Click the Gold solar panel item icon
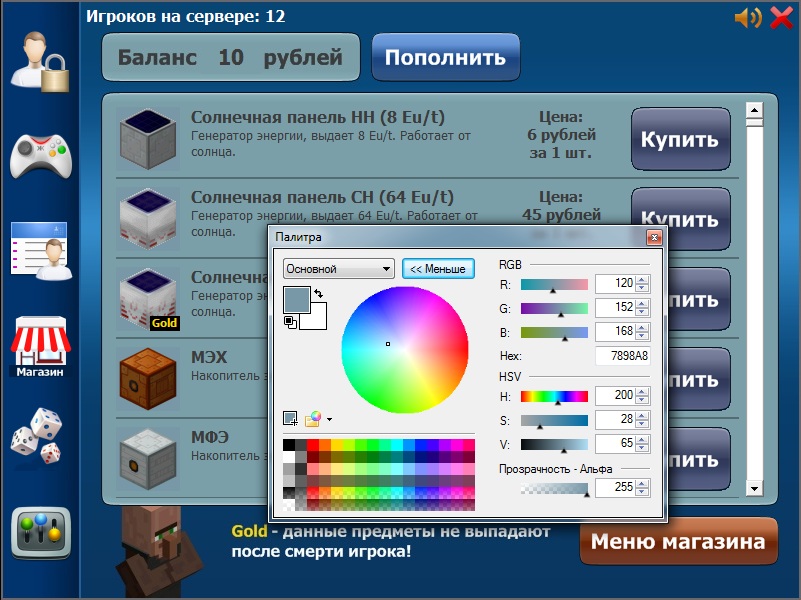 (x=148, y=299)
